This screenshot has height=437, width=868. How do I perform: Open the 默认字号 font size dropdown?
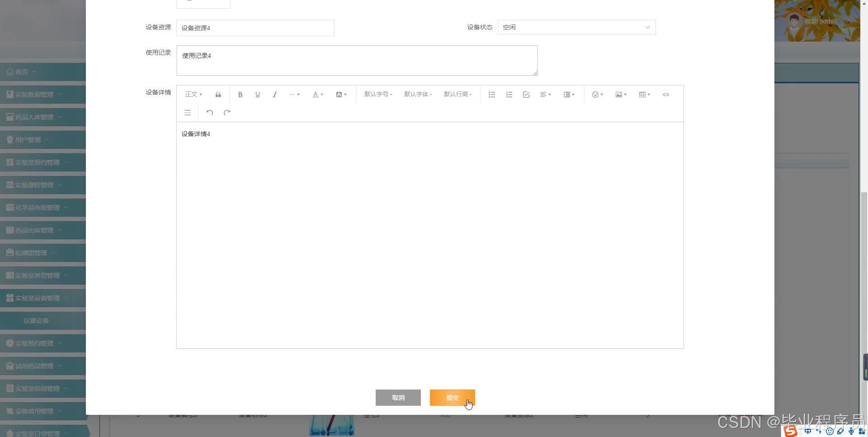click(378, 95)
